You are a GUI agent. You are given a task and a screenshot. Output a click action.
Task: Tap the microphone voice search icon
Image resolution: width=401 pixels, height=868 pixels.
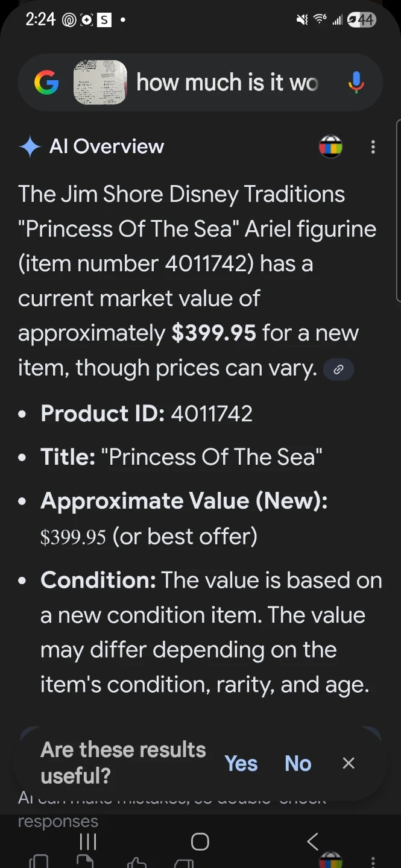tap(356, 83)
